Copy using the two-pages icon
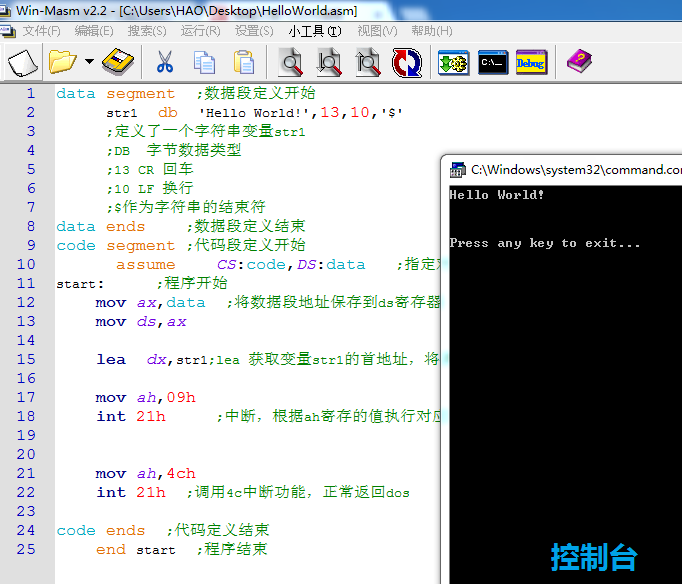The height and width of the screenshot is (584, 682). coord(204,62)
